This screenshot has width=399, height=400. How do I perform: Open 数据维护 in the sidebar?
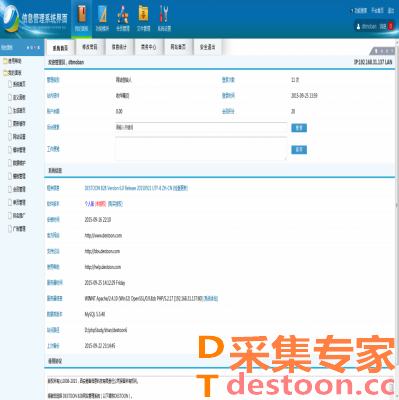(19, 163)
